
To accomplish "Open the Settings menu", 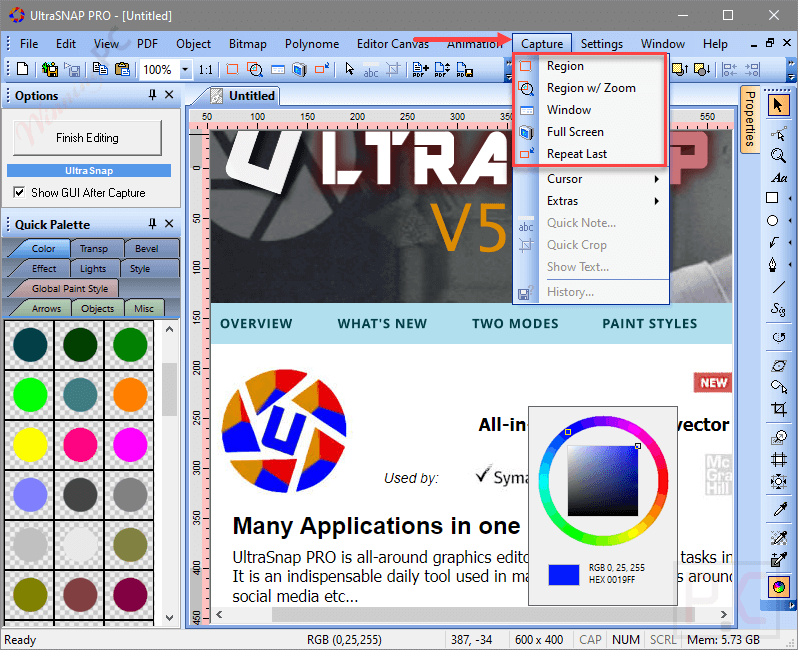I will click(x=602, y=44).
